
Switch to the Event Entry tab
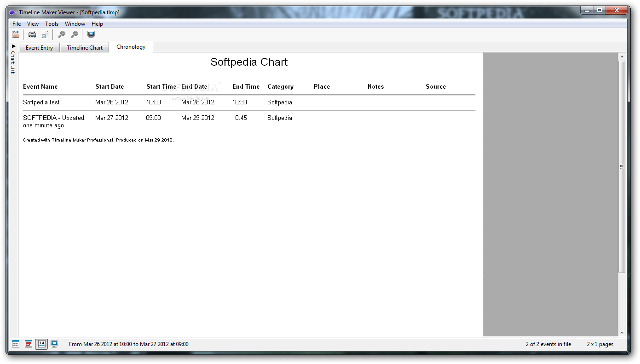pyautogui.click(x=39, y=48)
